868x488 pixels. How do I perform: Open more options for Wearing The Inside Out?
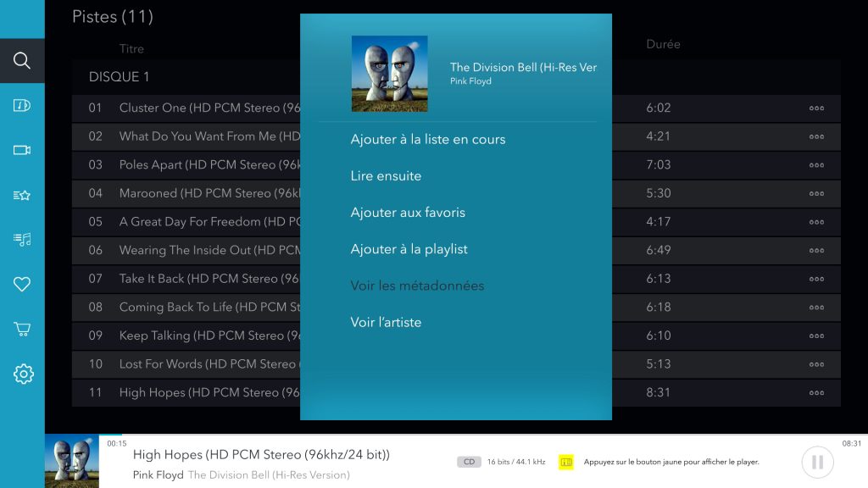click(x=816, y=251)
